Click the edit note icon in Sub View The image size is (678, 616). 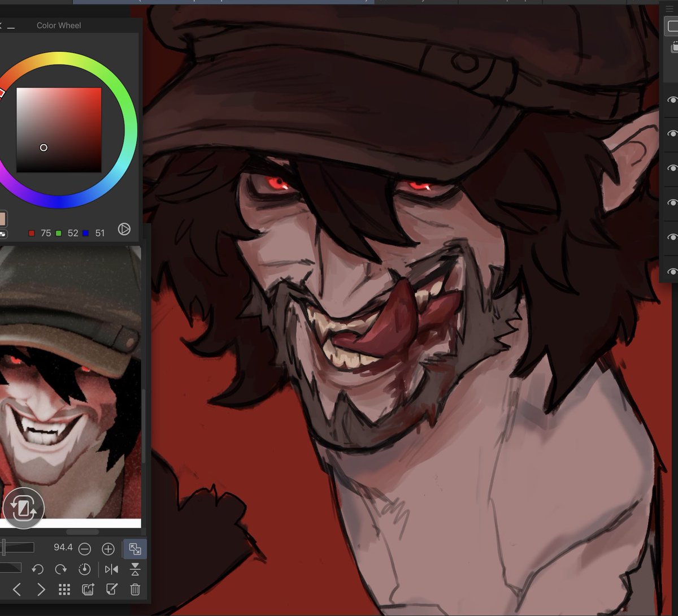pyautogui.click(x=112, y=589)
